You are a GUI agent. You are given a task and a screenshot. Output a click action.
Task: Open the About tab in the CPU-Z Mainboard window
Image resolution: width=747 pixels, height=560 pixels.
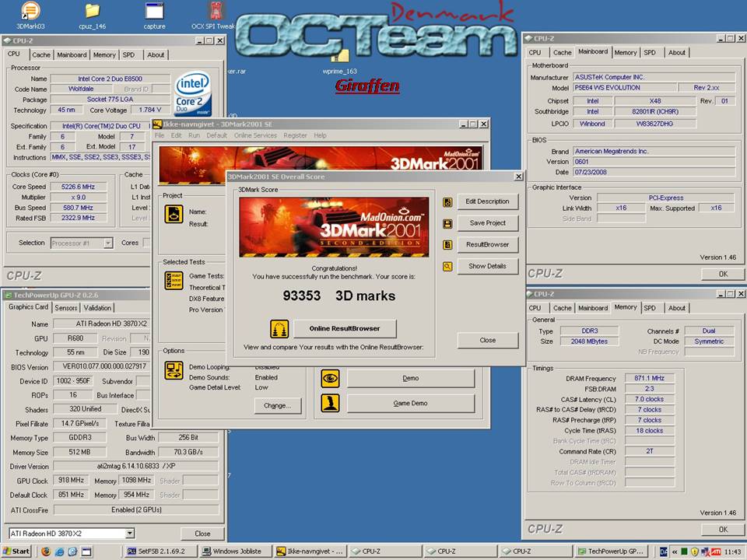coord(676,52)
